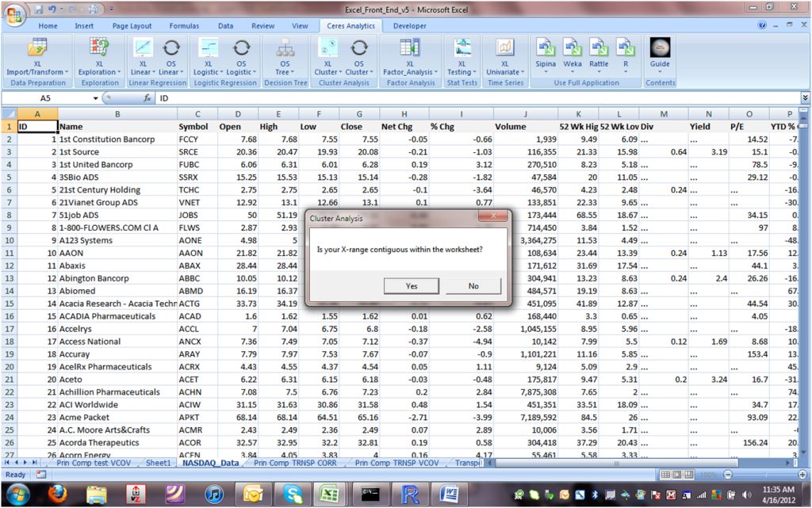Answer Yes in Cluster Analysis dialog

pyautogui.click(x=412, y=286)
